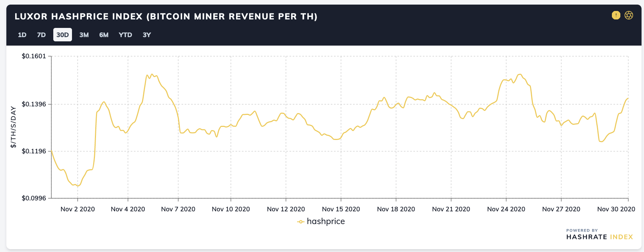Viewport: 644px width, 252px height.
Task: Click the yellow warning info icon
Action: [x=616, y=15]
